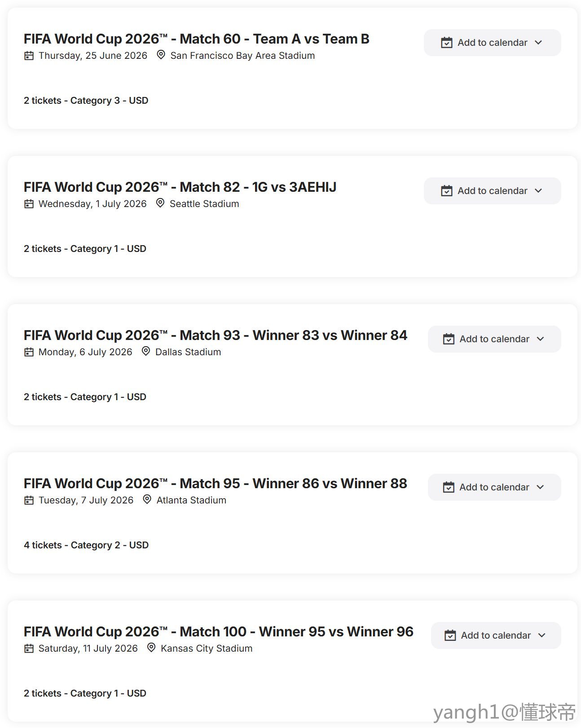Image resolution: width=581 pixels, height=728 pixels.
Task: Click Dallas Stadium venue text
Action: click(x=188, y=352)
